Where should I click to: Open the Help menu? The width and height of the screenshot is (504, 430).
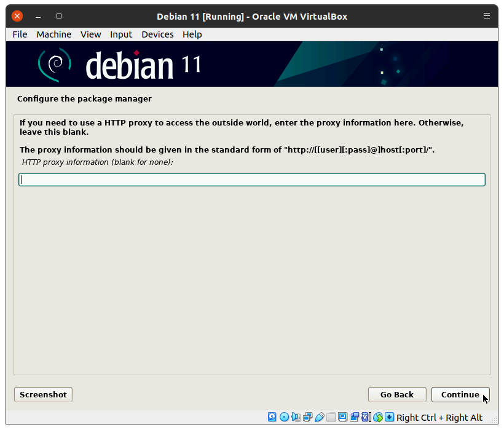[192, 34]
